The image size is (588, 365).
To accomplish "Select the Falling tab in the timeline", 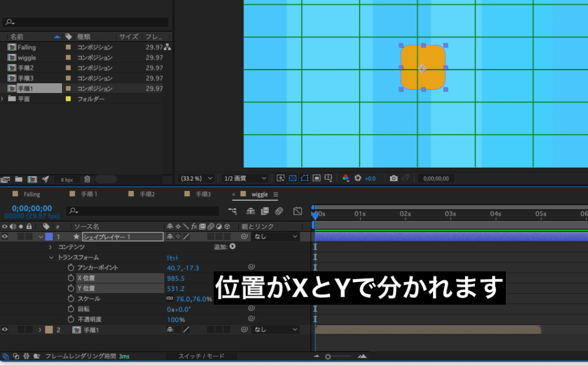I will (x=32, y=194).
